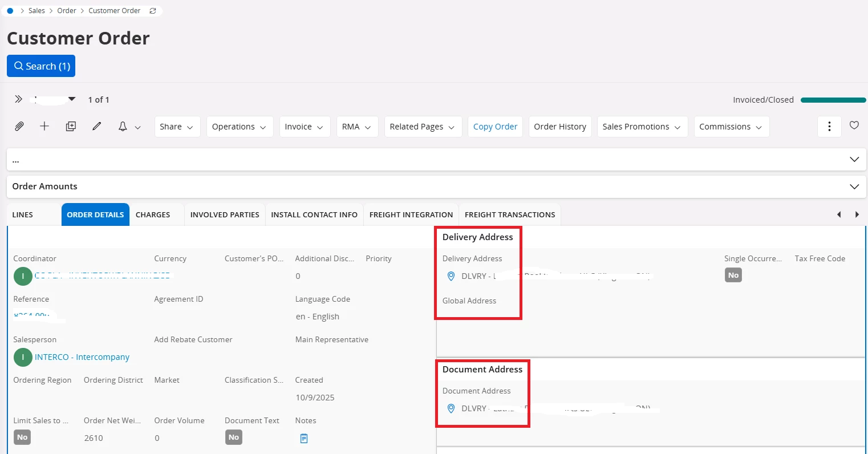Click the Search (1) button

[41, 66]
